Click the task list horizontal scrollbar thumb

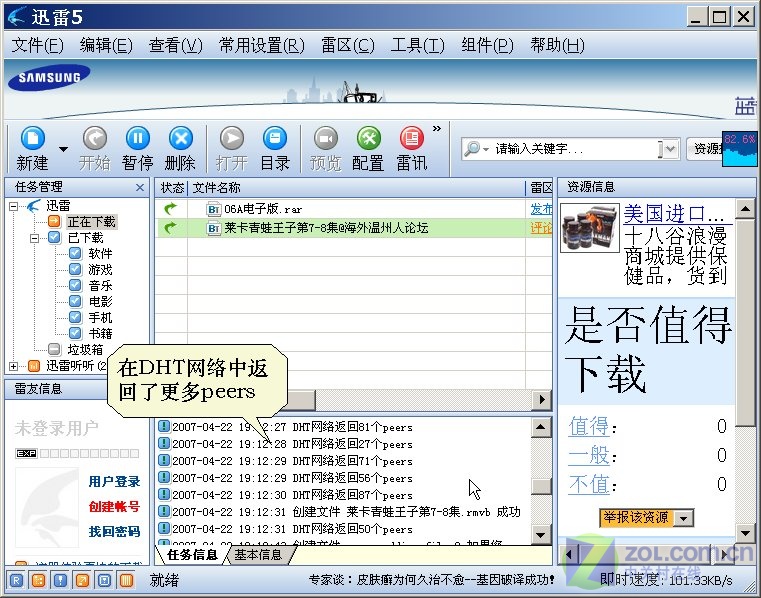tap(300, 400)
